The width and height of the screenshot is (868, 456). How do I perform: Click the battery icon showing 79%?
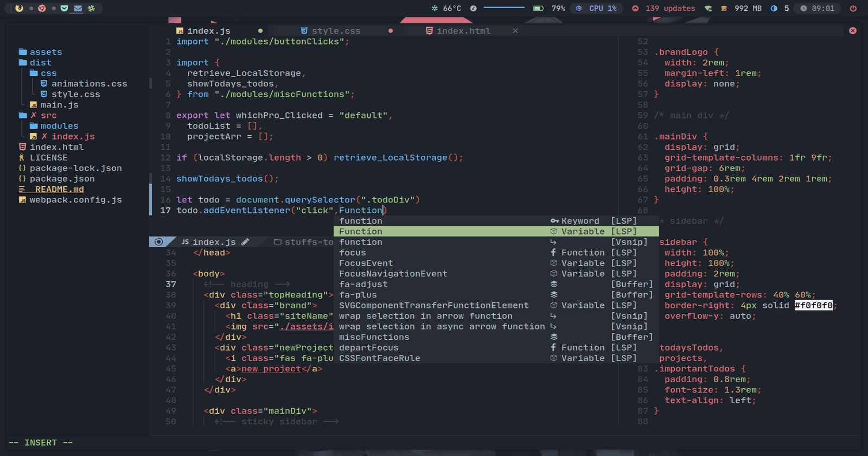point(538,8)
